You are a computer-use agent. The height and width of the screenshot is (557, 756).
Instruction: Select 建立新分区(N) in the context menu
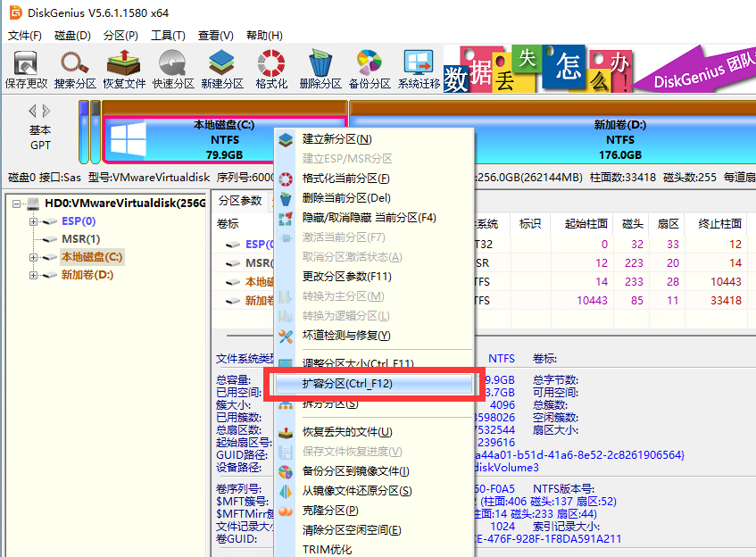pyautogui.click(x=336, y=139)
